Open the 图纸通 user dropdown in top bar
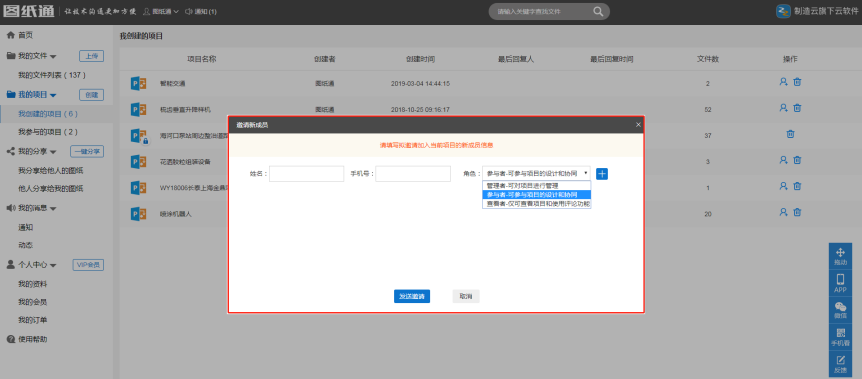 [161, 12]
